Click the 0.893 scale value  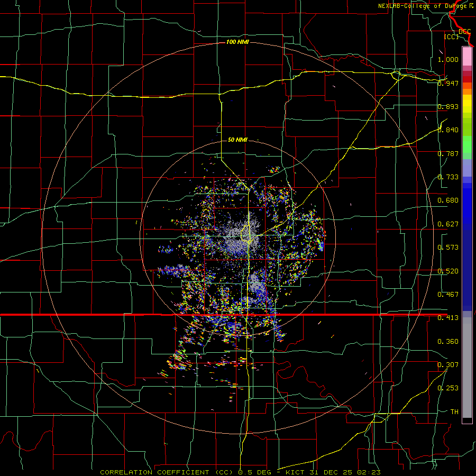click(x=448, y=106)
